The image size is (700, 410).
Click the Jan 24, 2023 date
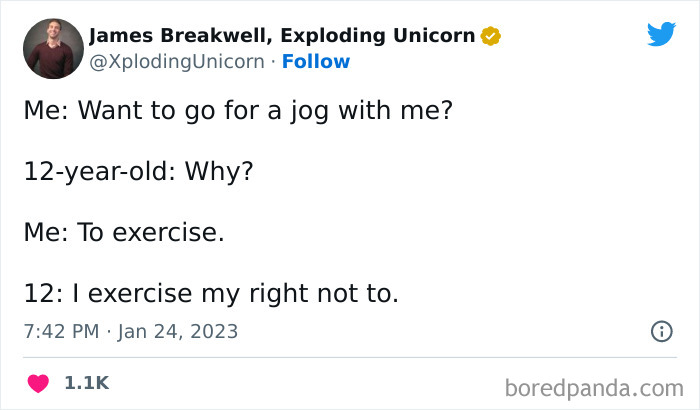(178, 331)
